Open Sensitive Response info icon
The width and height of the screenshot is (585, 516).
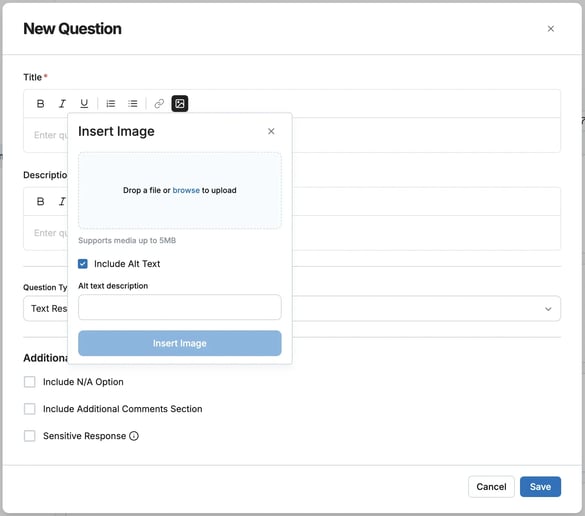point(134,436)
